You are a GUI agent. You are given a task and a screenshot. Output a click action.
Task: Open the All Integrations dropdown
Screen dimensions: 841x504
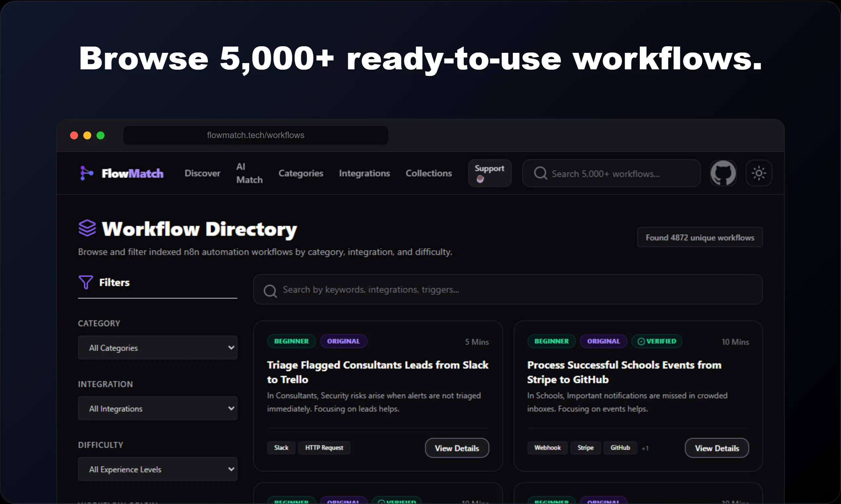point(158,409)
